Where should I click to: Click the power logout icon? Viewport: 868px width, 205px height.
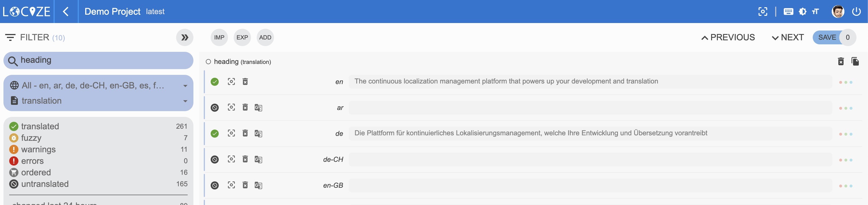pos(856,12)
